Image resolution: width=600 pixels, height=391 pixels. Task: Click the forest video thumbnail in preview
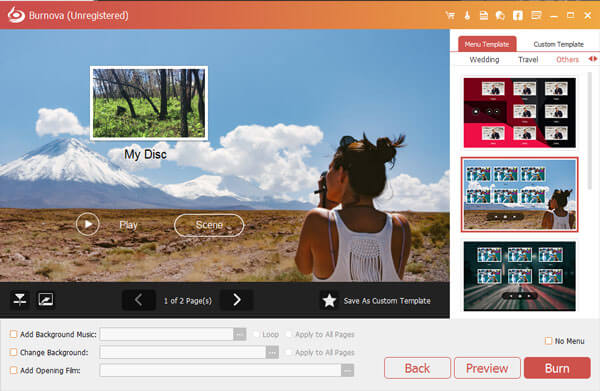149,103
